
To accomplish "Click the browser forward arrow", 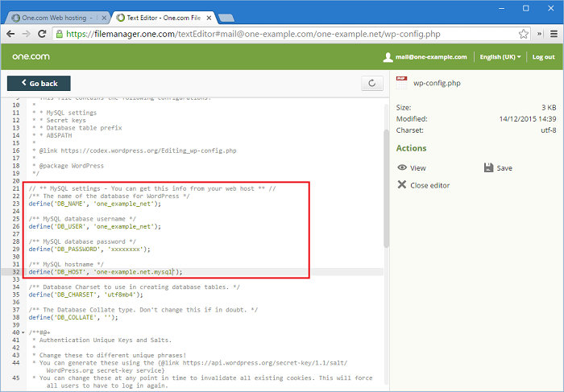I will pyautogui.click(x=27, y=34).
